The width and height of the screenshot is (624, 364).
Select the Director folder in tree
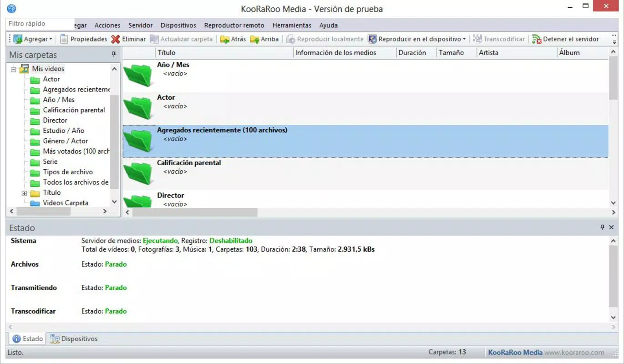55,121
